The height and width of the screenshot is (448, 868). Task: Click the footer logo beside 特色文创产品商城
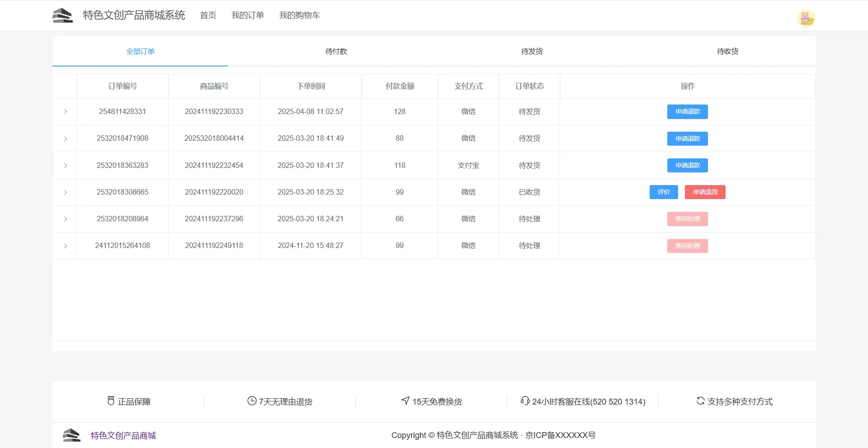71,435
